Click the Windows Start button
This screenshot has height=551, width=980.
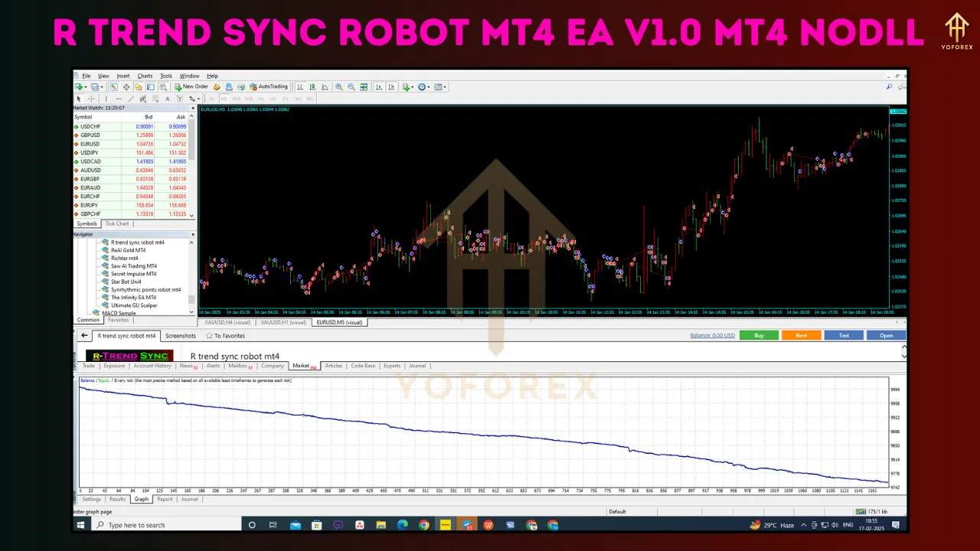click(80, 525)
